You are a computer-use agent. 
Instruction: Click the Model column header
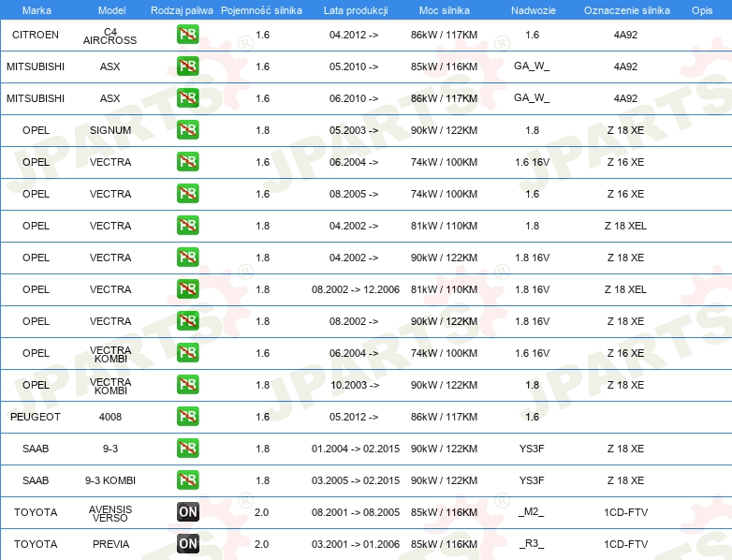click(110, 9)
